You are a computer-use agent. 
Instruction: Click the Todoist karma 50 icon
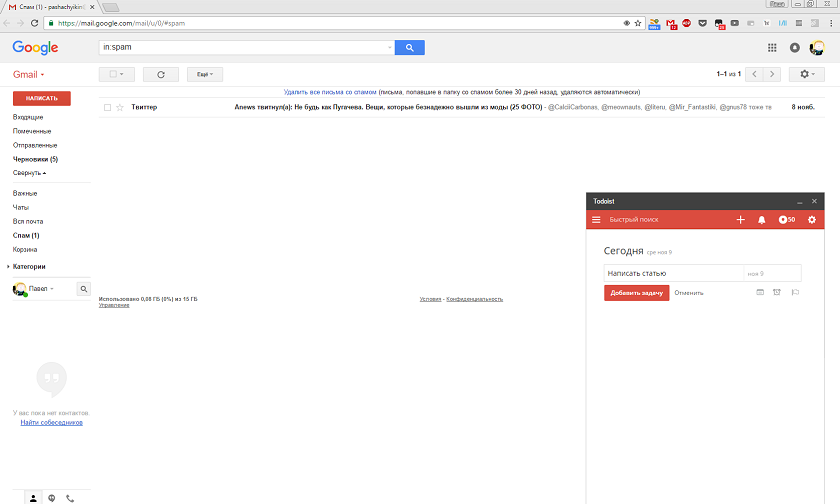coord(786,220)
